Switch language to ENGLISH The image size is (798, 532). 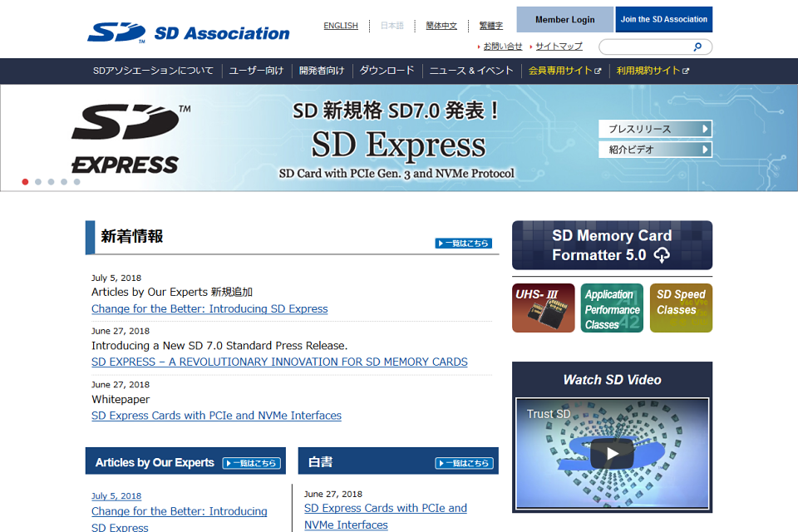tap(341, 26)
